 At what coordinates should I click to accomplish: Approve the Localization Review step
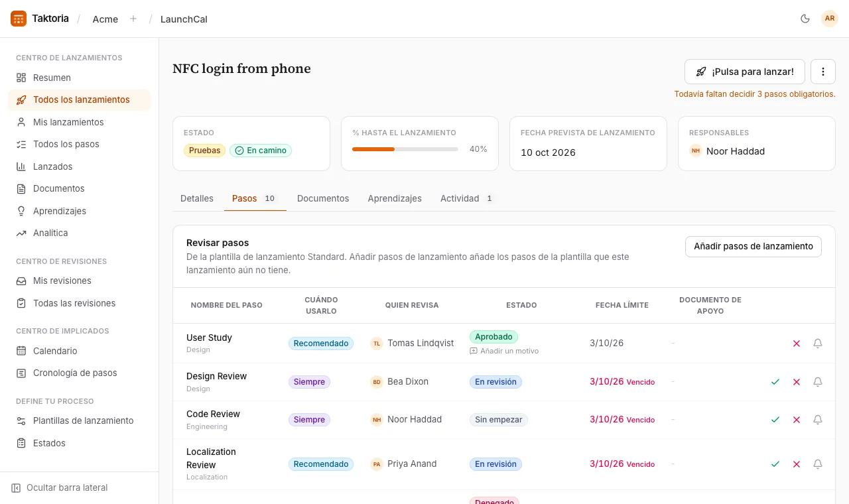point(775,464)
